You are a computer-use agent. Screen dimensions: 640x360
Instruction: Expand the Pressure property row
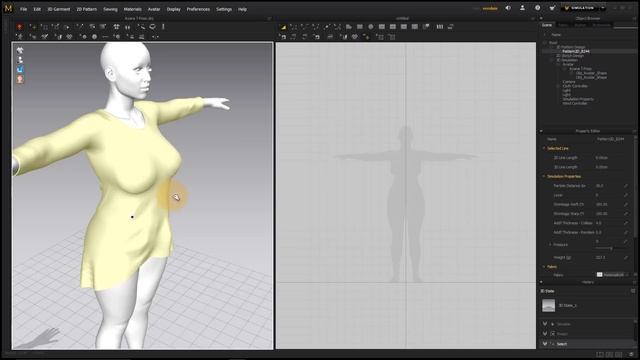click(x=550, y=244)
